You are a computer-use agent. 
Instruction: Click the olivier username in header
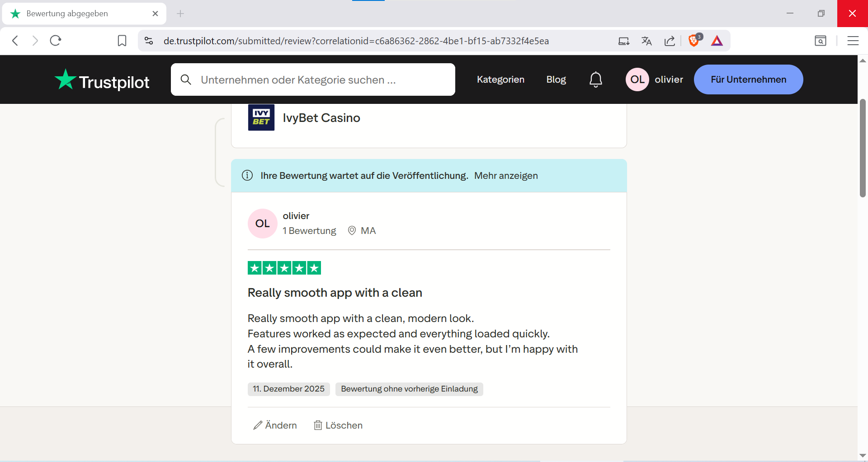point(669,79)
